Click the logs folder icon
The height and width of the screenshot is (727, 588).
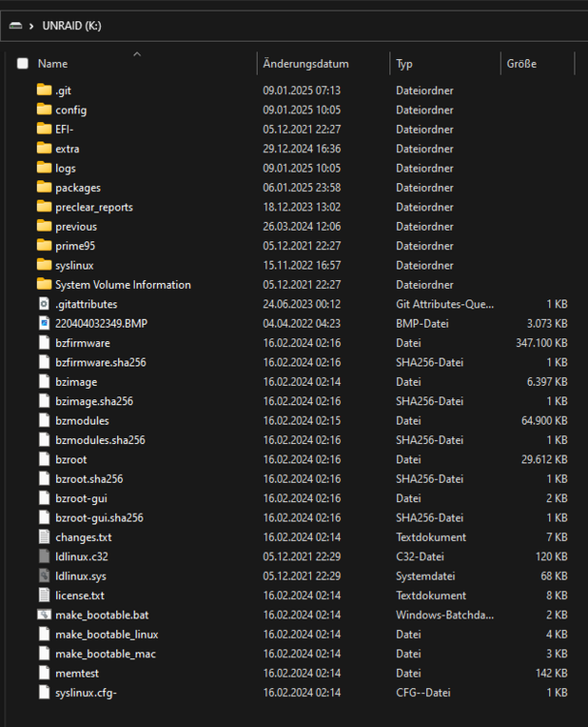click(x=44, y=168)
